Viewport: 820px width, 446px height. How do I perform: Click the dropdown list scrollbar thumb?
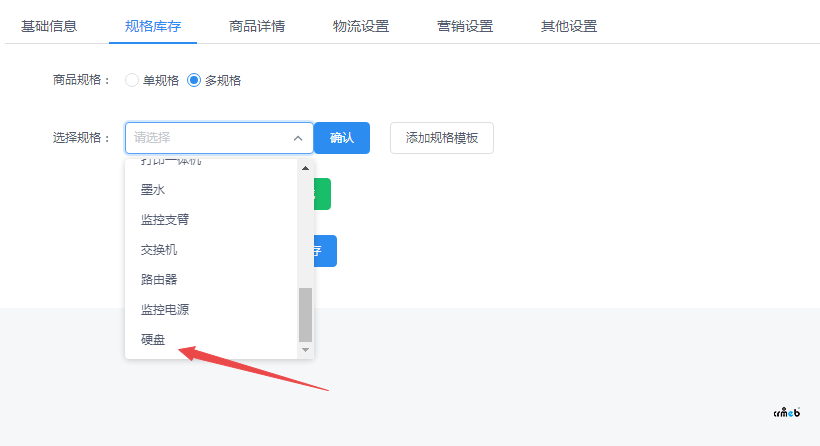(305, 315)
